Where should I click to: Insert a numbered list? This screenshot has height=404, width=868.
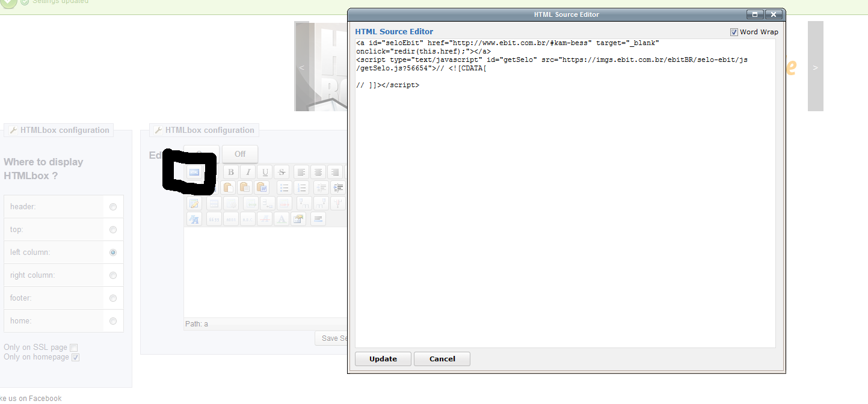pyautogui.click(x=301, y=188)
